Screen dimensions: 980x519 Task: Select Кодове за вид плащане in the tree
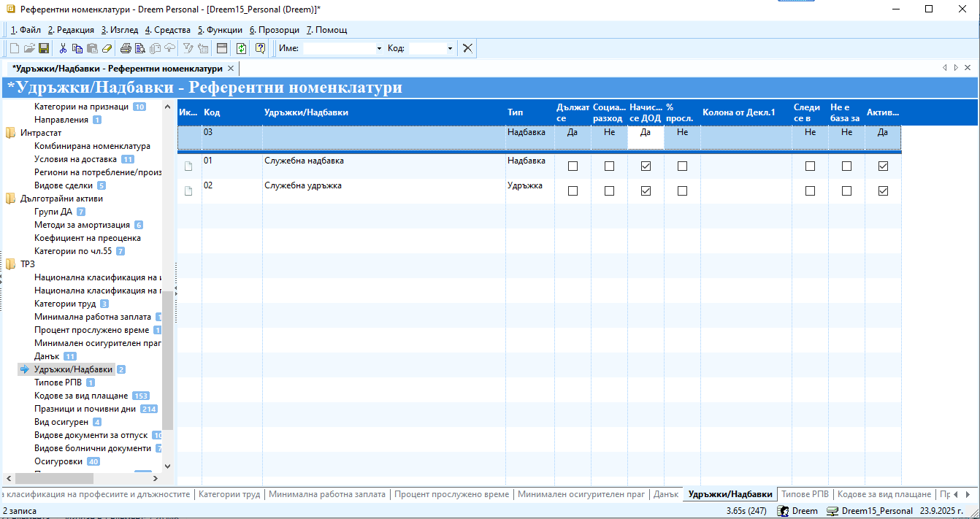(x=80, y=396)
